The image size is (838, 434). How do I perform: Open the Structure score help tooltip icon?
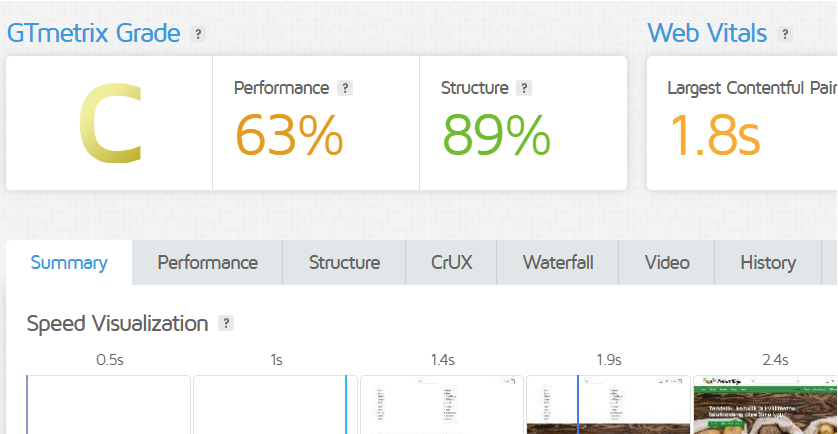pos(524,88)
